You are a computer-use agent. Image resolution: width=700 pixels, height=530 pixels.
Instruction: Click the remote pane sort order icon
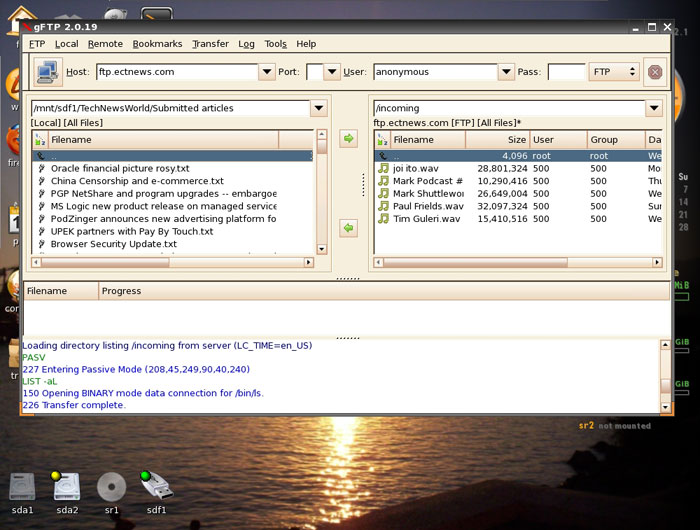(x=383, y=140)
